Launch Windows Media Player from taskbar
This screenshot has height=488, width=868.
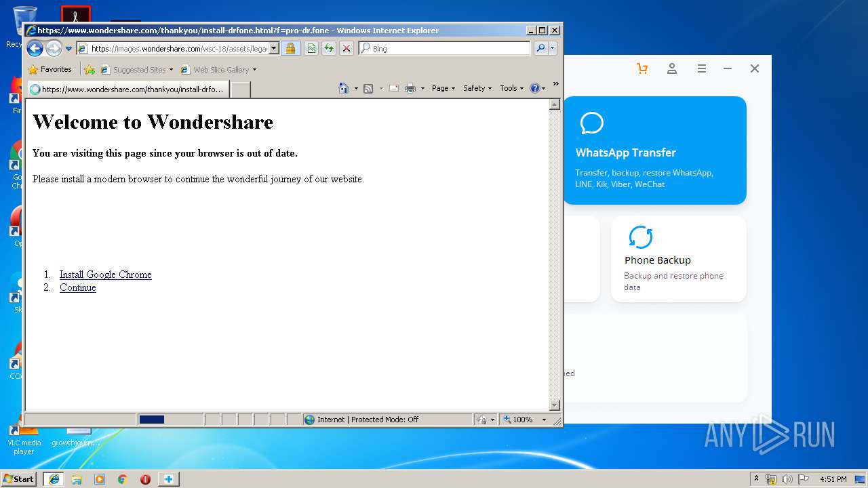tap(100, 479)
